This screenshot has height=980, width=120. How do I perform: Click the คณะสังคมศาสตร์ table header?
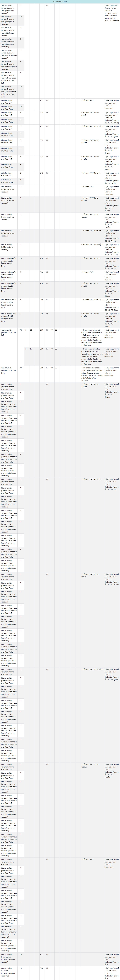[60, 2]
